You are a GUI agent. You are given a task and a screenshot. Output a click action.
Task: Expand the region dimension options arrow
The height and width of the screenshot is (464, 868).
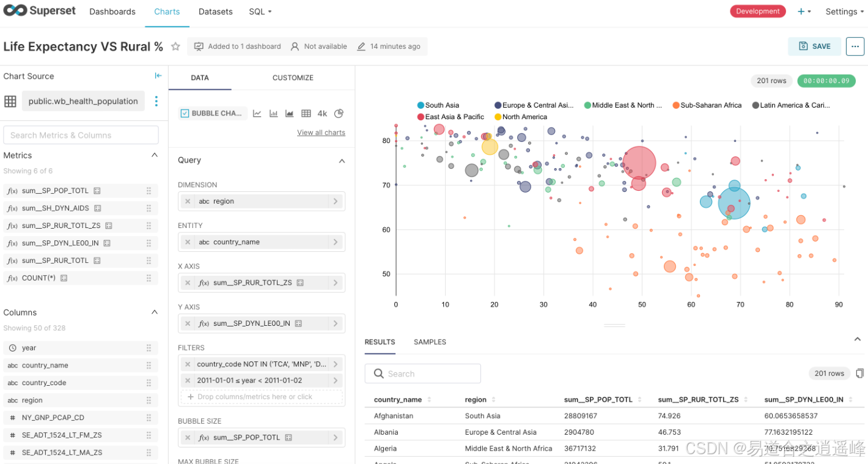(336, 201)
